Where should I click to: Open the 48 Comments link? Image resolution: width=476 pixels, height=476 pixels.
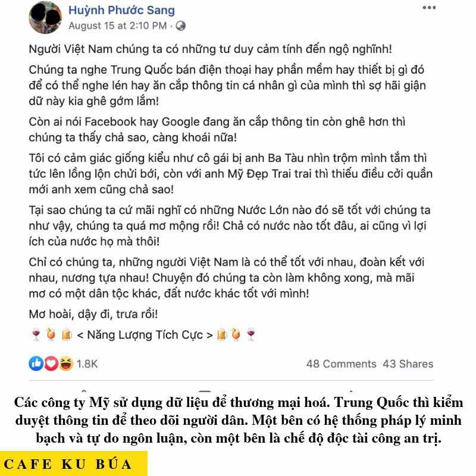click(341, 364)
